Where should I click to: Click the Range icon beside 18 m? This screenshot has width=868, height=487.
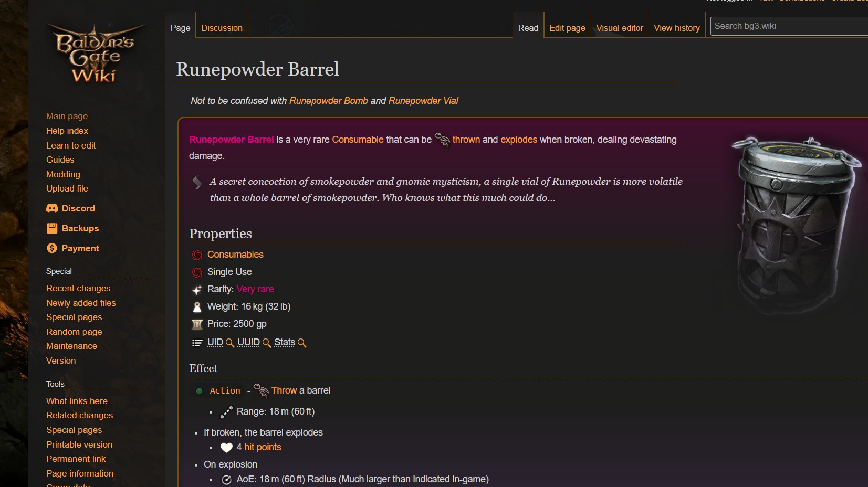click(226, 412)
